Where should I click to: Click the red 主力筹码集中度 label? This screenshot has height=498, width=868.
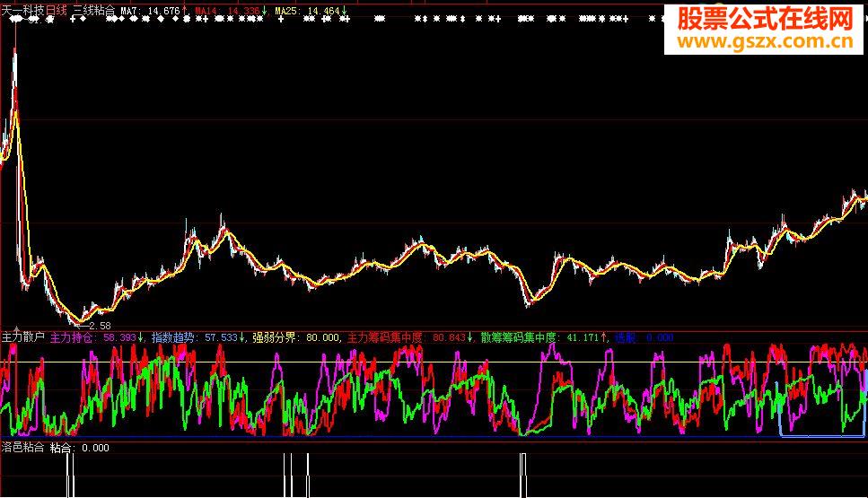(x=407, y=338)
